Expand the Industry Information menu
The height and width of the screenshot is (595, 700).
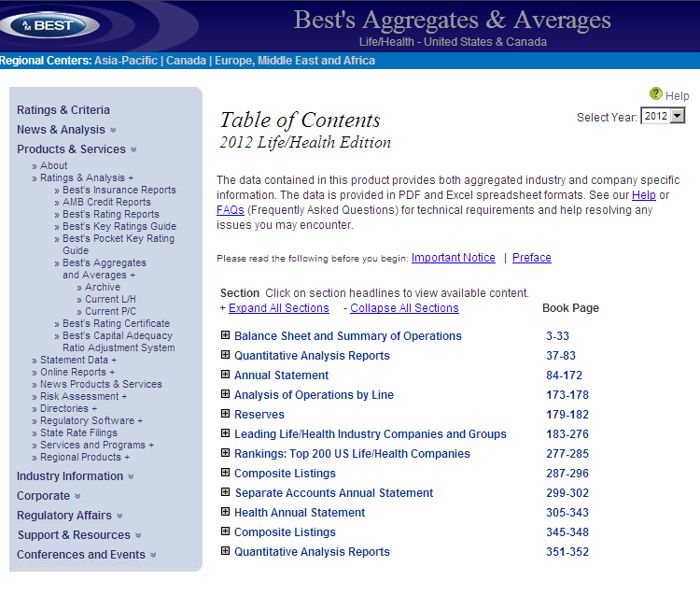coord(76,476)
